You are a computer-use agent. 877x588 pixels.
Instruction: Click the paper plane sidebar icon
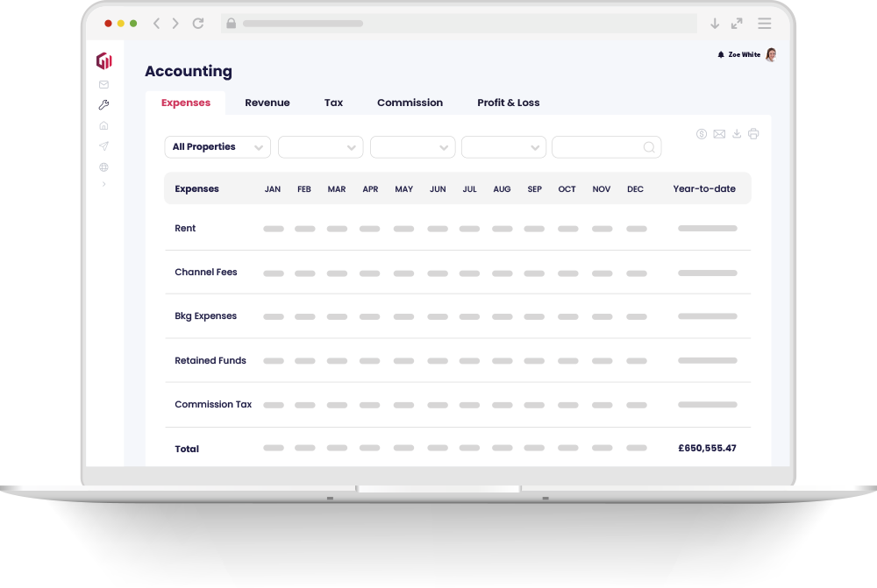point(103,146)
